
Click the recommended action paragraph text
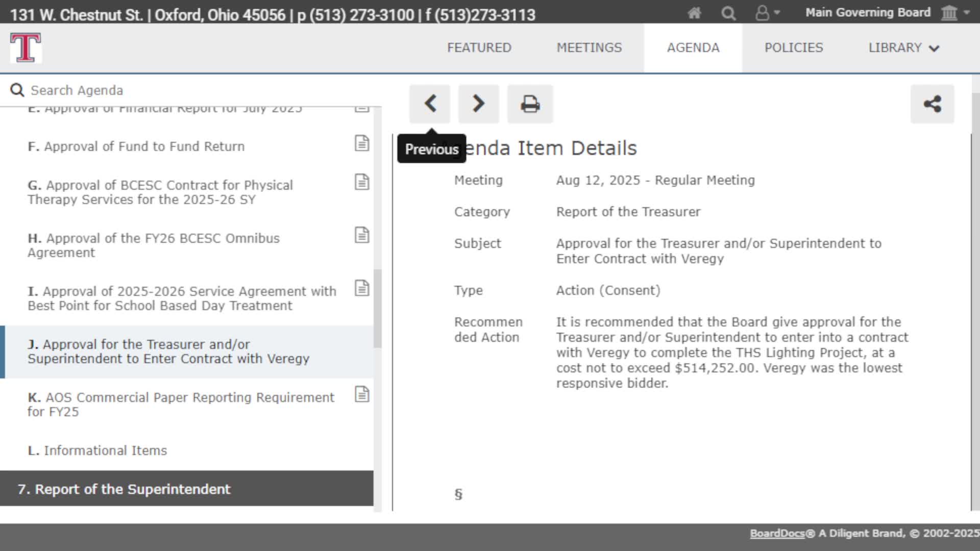click(732, 353)
